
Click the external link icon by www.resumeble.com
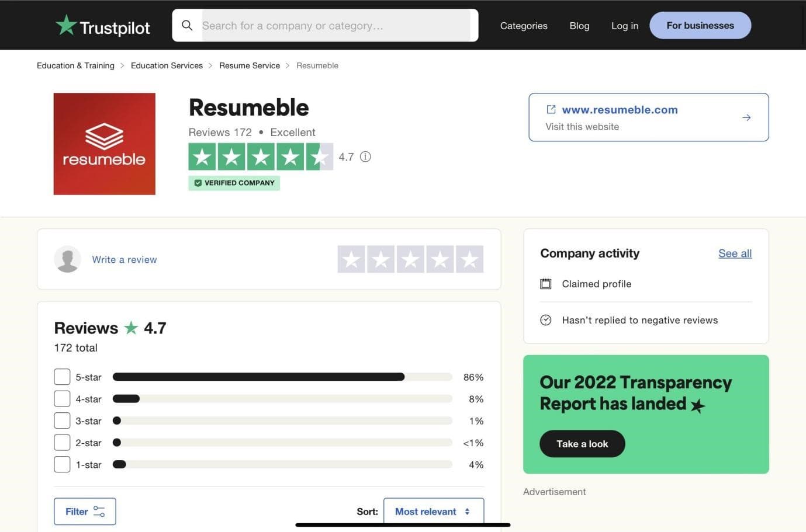(551, 110)
